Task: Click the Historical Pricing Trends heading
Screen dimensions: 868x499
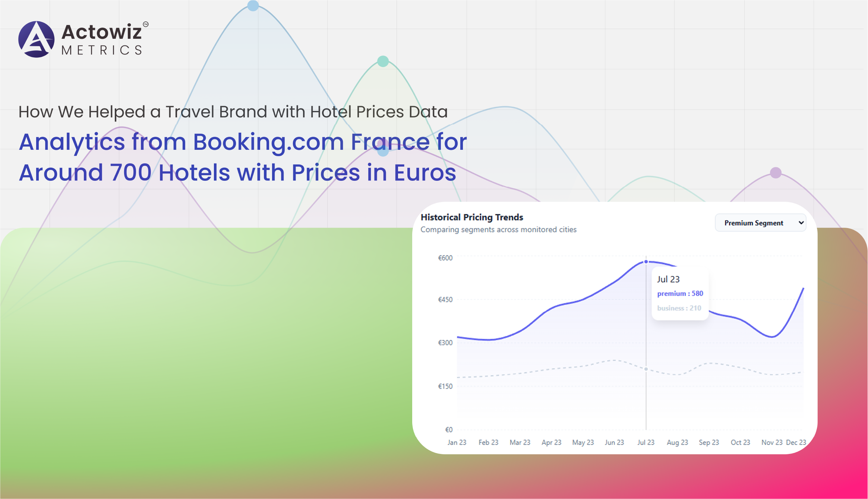Action: tap(472, 217)
